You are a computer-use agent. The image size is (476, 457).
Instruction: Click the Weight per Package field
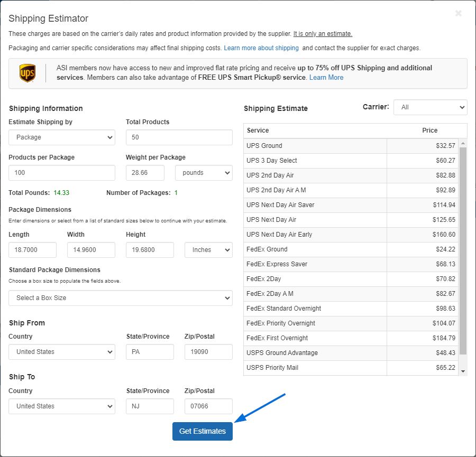coord(145,173)
